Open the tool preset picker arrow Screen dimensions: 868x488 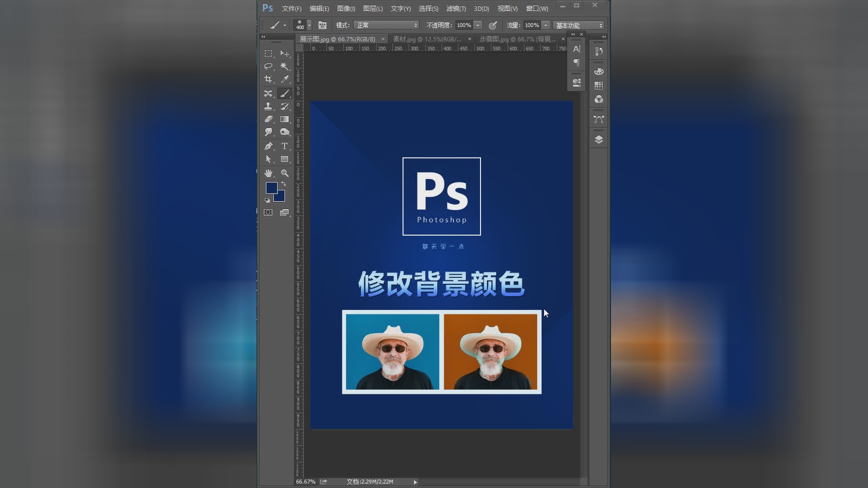[x=285, y=25]
